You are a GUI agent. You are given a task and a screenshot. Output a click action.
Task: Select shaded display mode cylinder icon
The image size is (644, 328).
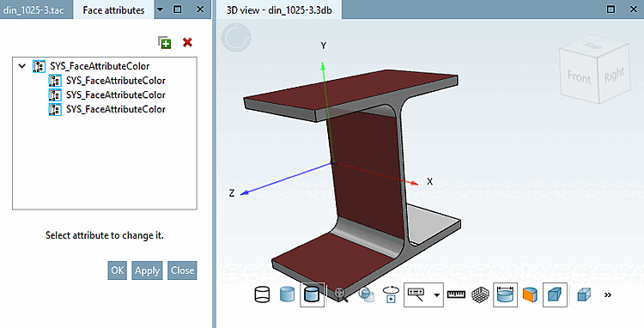287,295
